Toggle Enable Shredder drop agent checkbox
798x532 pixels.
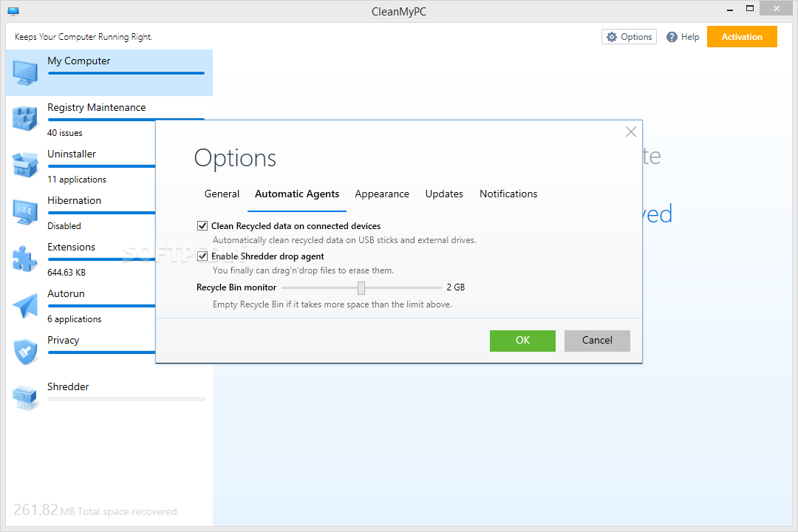[202, 256]
